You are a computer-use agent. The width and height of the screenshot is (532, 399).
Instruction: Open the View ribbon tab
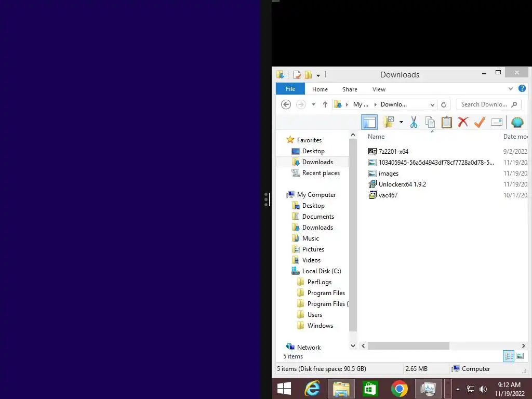[379, 89]
